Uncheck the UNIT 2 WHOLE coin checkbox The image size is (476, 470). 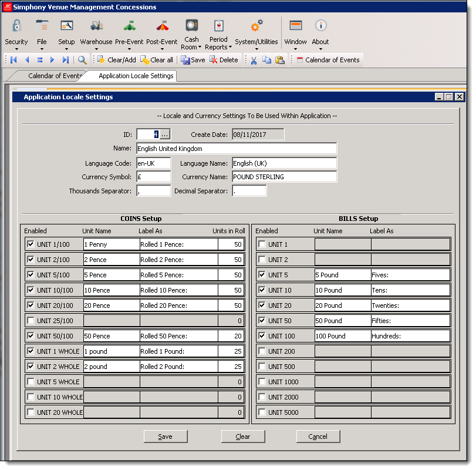coord(31,366)
